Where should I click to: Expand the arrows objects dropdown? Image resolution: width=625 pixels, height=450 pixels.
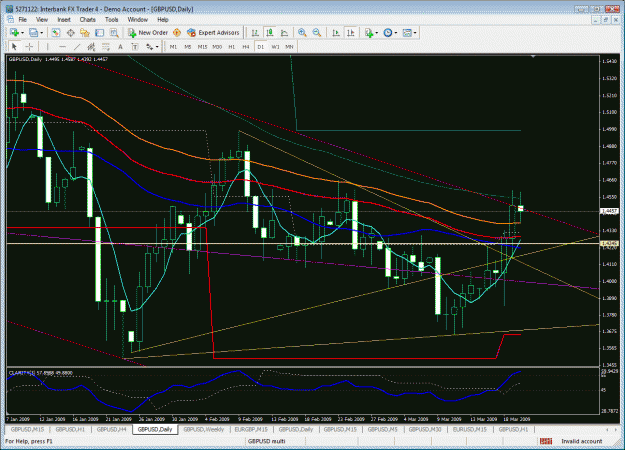(157, 47)
